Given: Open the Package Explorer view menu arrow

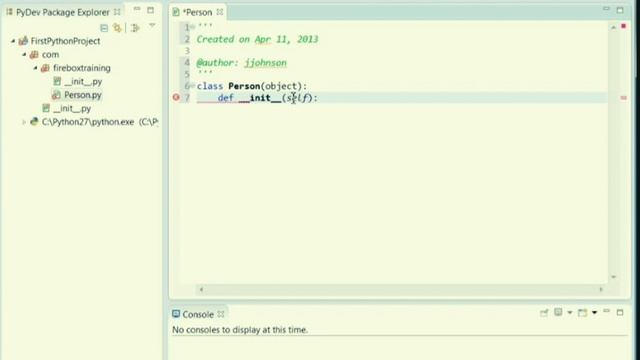Looking at the screenshot, I should tap(152, 26).
